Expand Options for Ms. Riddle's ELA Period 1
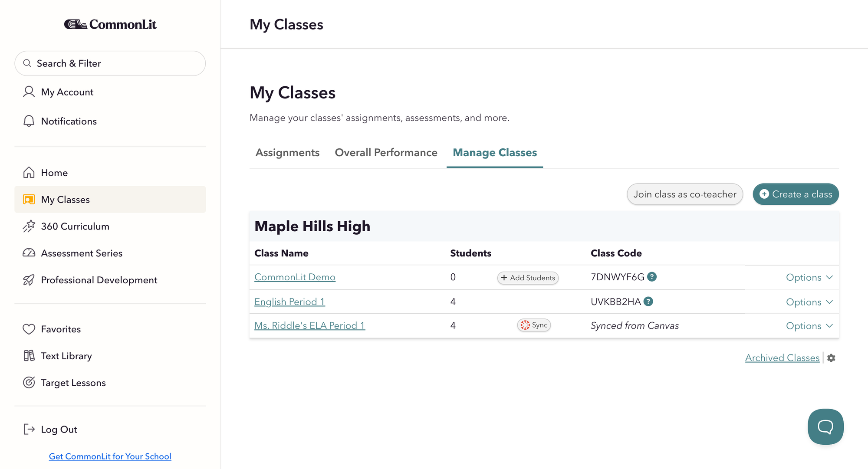The height and width of the screenshot is (469, 868). 809,326
